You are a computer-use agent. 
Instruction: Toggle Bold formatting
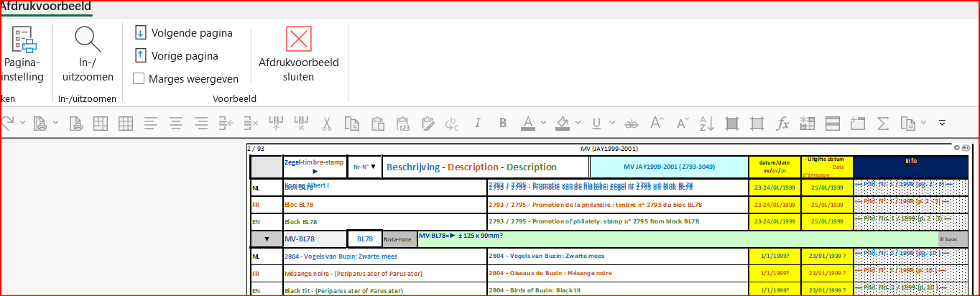click(x=503, y=124)
